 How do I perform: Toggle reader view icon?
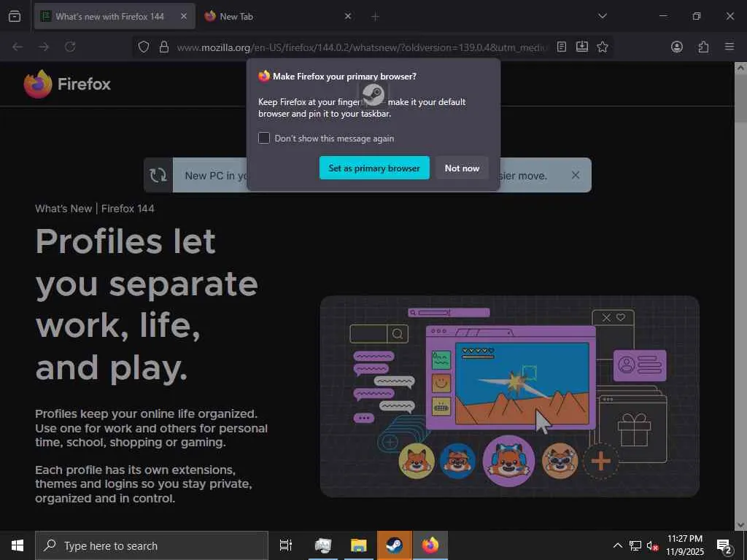coord(562,47)
